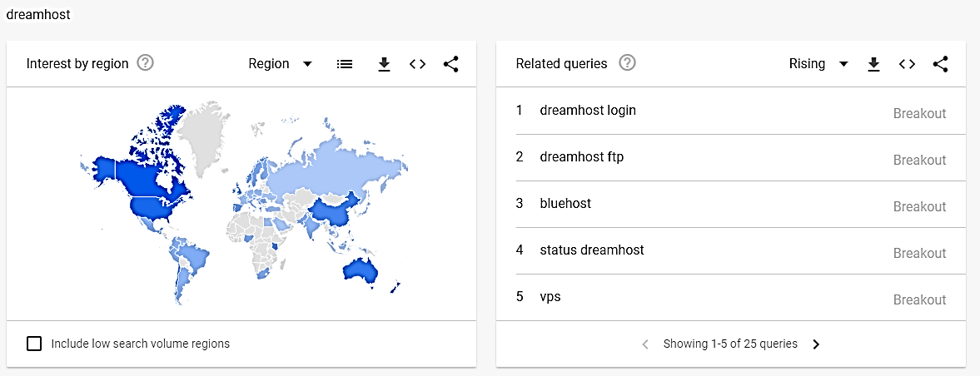The height and width of the screenshot is (376, 980).
Task: Open the dreamhost ftp query
Action: pos(581,157)
